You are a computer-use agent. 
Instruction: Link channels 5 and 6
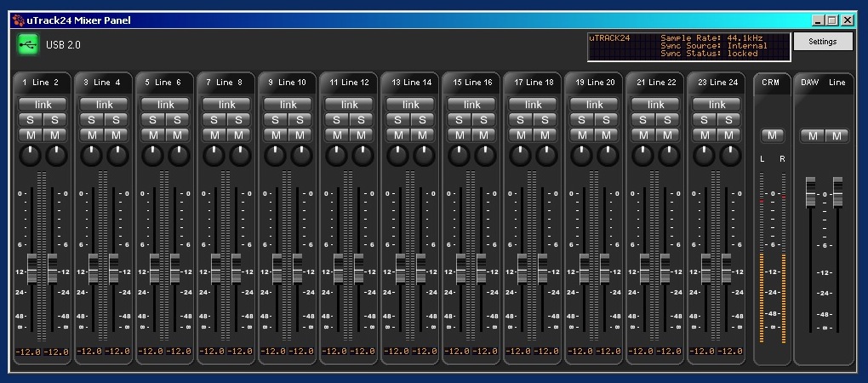(165, 104)
